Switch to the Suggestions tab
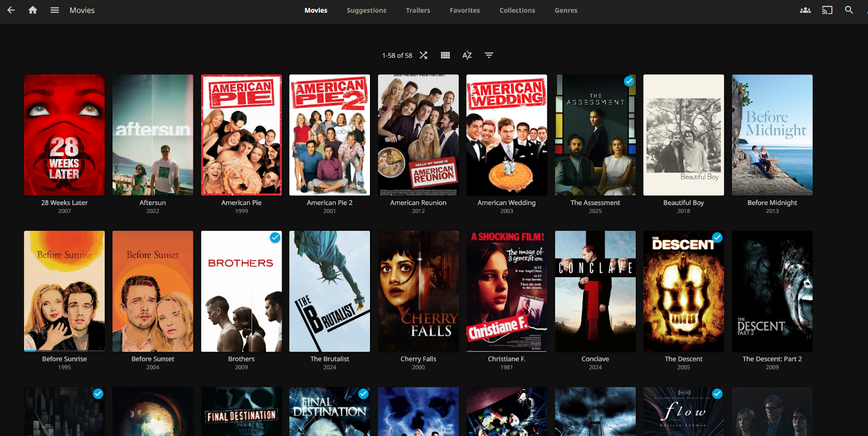 click(367, 10)
